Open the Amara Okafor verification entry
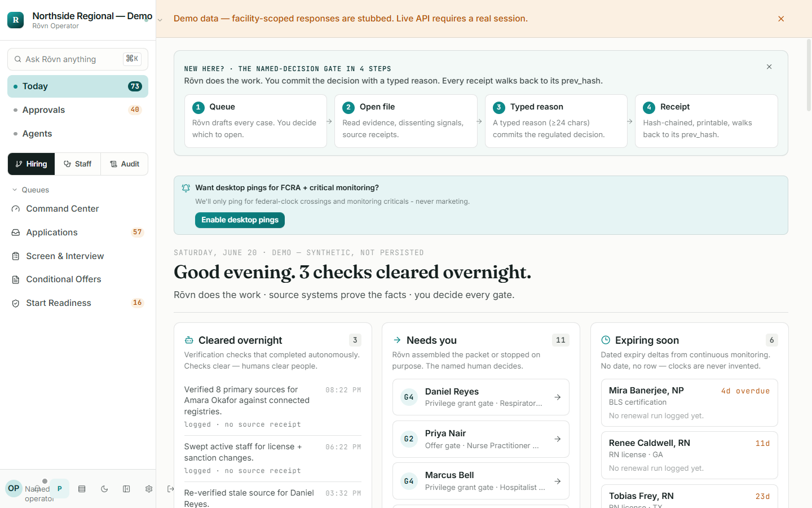The image size is (812, 508). point(273,406)
